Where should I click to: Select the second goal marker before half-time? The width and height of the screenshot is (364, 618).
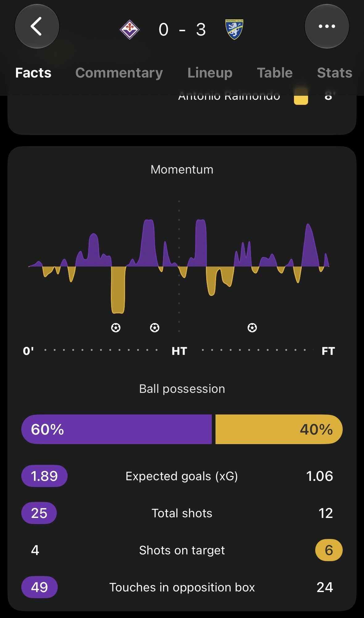pos(155,328)
